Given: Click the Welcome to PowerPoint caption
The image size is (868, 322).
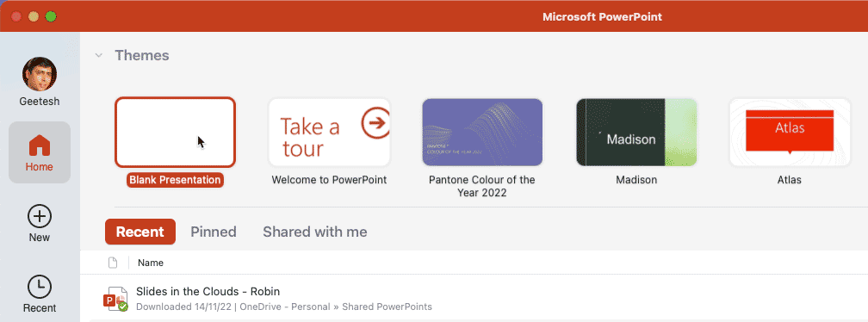Looking at the screenshot, I should point(329,180).
